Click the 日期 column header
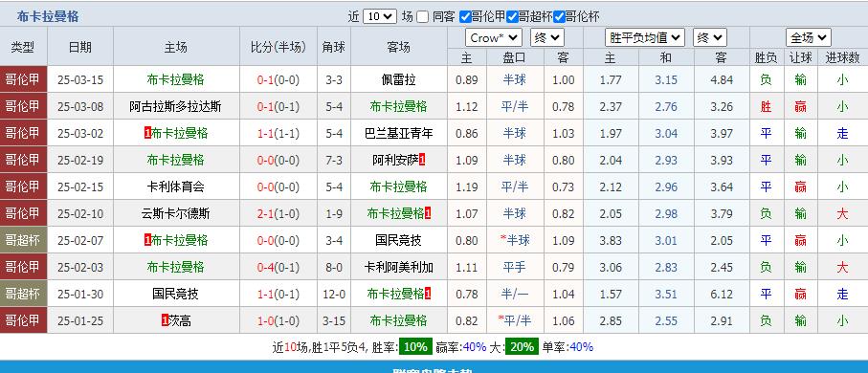 80,47
